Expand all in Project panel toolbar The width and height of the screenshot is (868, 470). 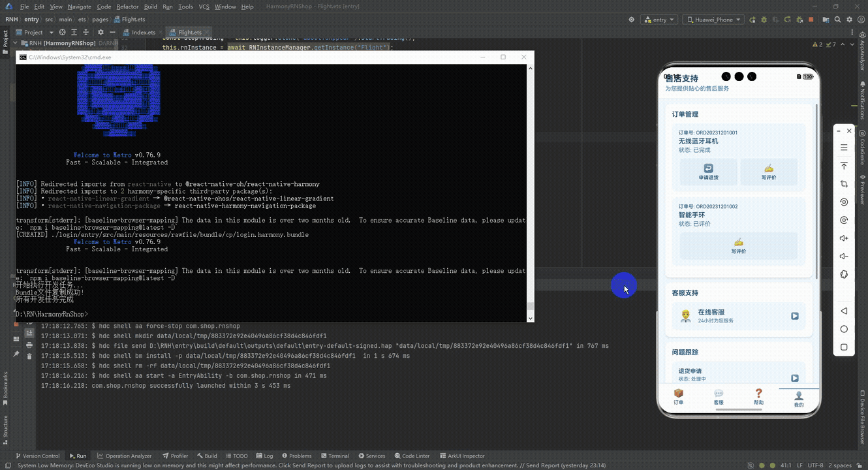point(74,32)
